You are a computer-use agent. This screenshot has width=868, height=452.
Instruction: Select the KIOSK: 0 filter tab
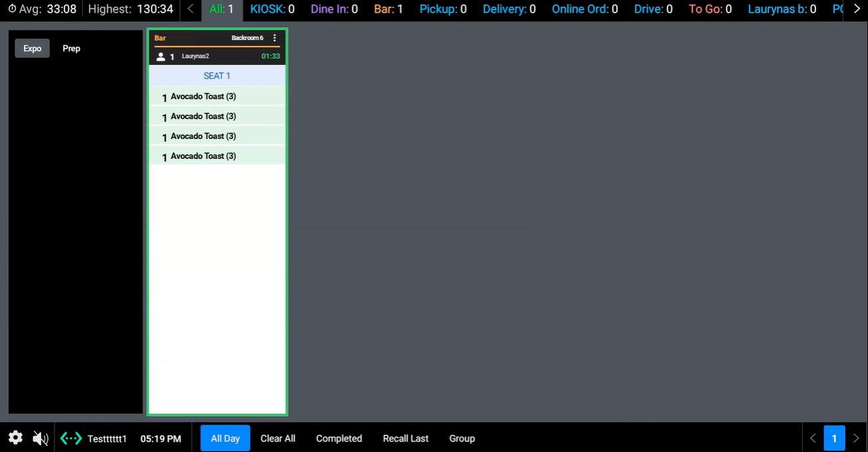click(272, 9)
